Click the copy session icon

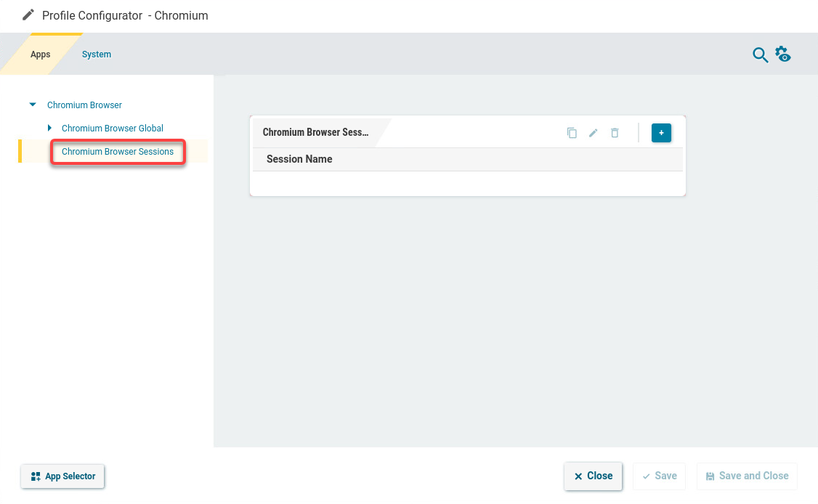point(572,133)
